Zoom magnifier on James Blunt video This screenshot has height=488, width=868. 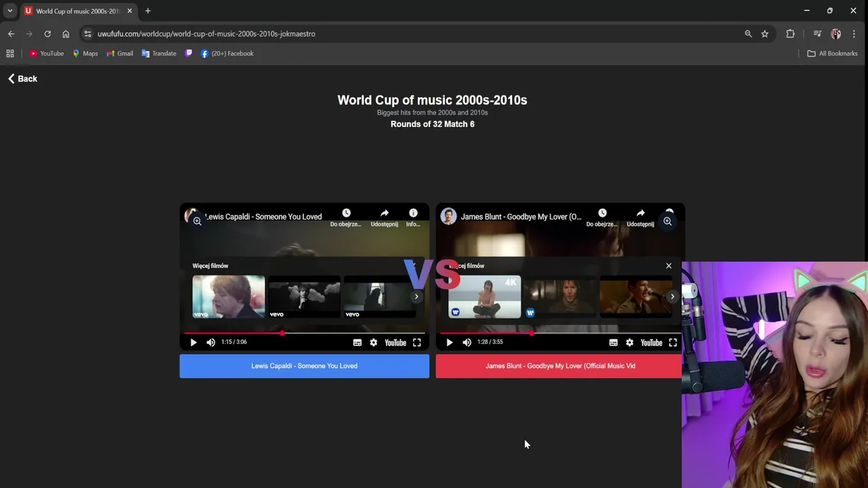coord(668,221)
